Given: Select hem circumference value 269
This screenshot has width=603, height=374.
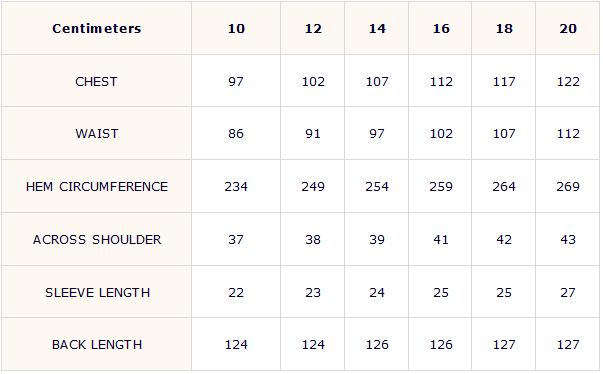Looking at the screenshot, I should point(568,186).
